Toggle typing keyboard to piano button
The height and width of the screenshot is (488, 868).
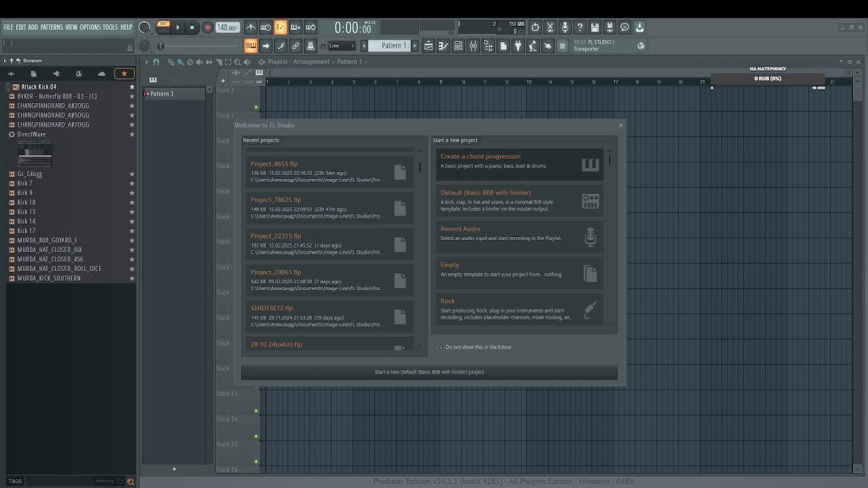coord(251,45)
